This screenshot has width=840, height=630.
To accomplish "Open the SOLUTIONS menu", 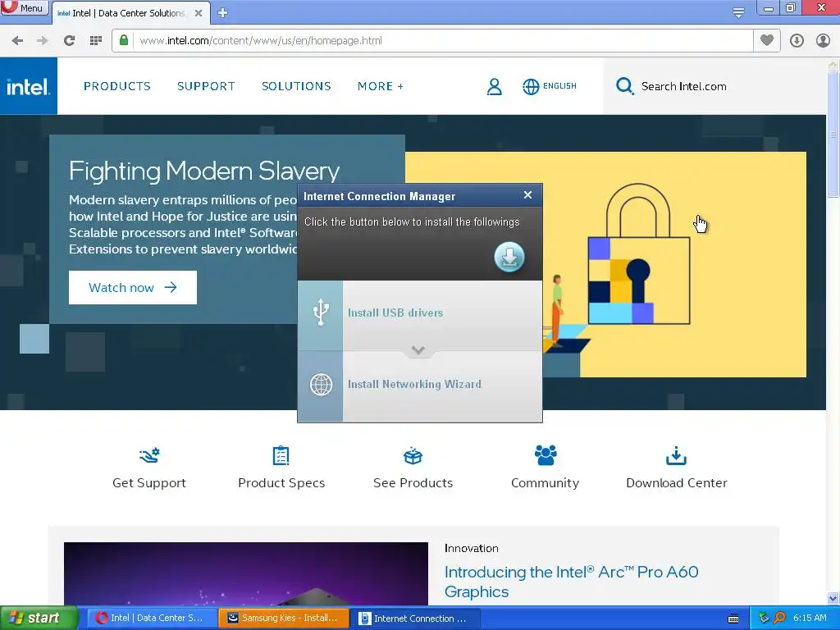I will (296, 86).
